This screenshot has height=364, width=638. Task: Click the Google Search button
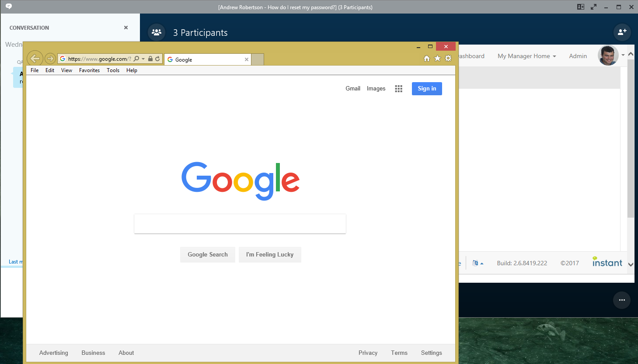coord(208,255)
